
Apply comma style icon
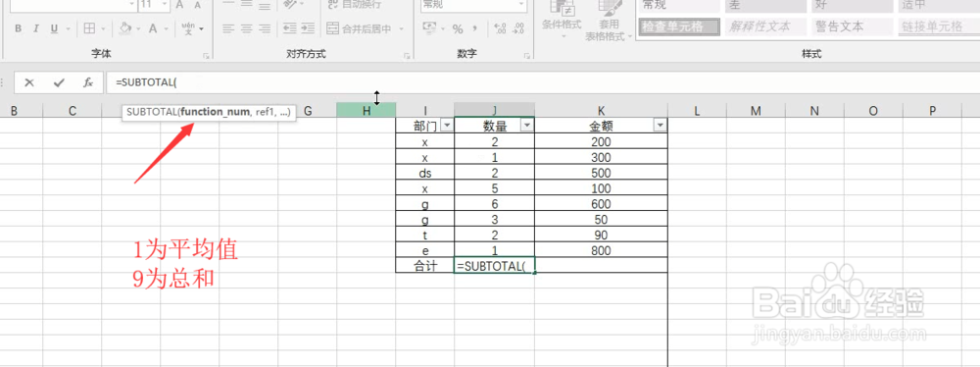tap(475, 28)
